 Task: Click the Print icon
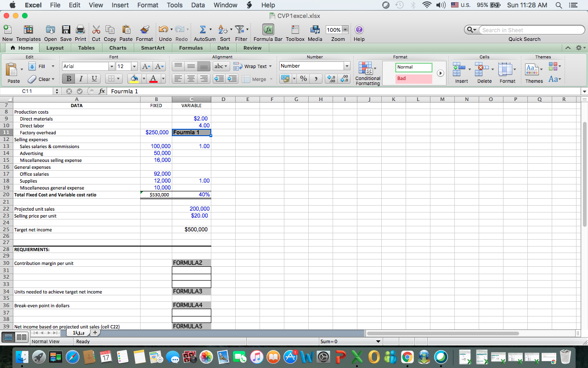pos(80,29)
